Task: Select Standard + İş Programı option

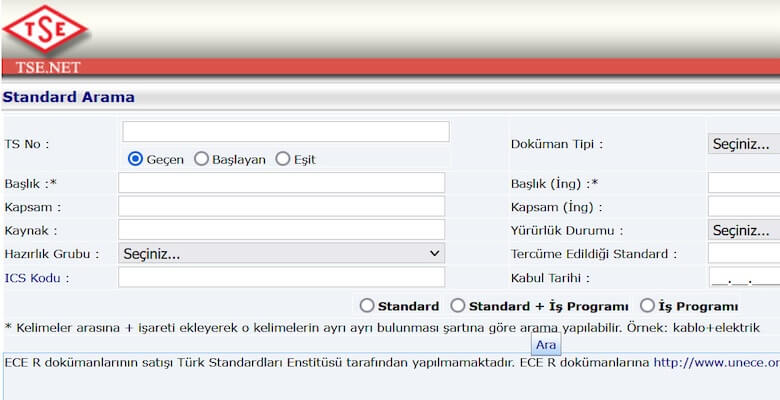Action: pos(458,306)
